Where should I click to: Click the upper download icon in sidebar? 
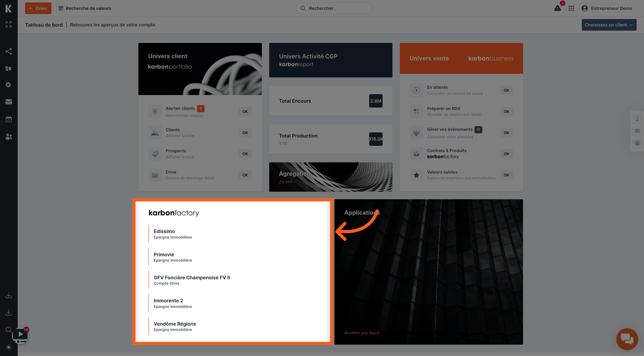(8, 295)
